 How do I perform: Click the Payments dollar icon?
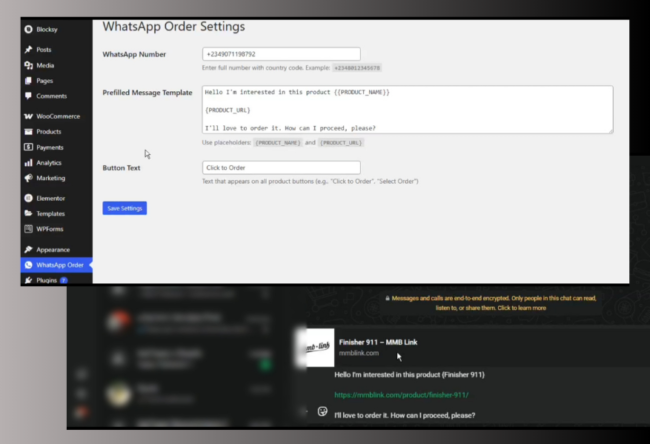coord(28,147)
